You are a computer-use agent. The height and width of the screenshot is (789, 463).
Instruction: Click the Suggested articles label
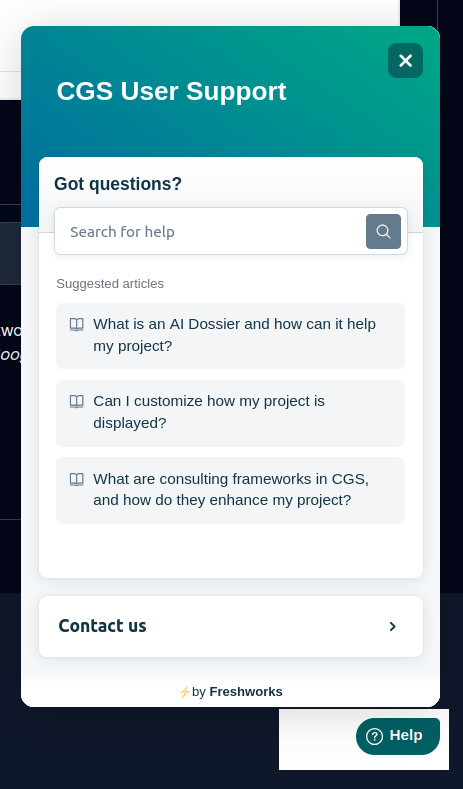click(110, 284)
